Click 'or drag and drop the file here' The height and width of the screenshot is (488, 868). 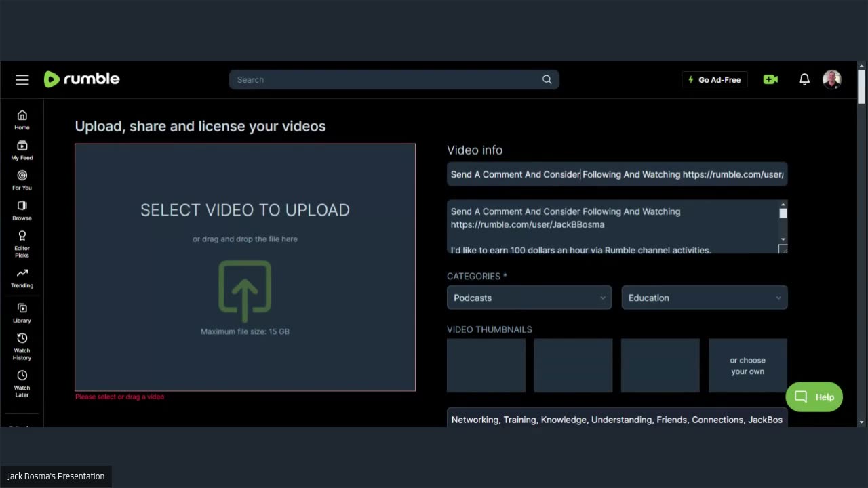tap(245, 239)
